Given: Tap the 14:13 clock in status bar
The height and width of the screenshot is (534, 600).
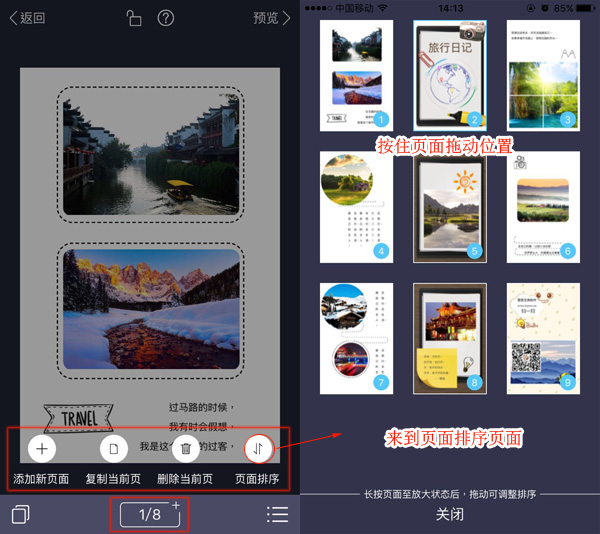Looking at the screenshot, I should tap(450, 8).
